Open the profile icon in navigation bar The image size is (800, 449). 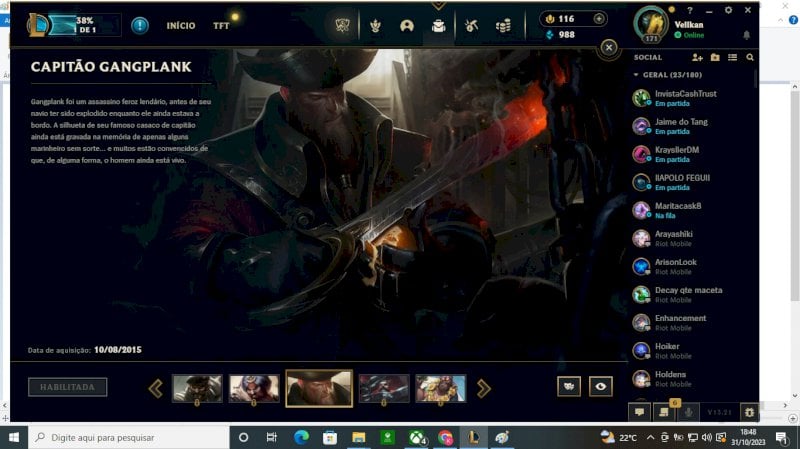(407, 26)
